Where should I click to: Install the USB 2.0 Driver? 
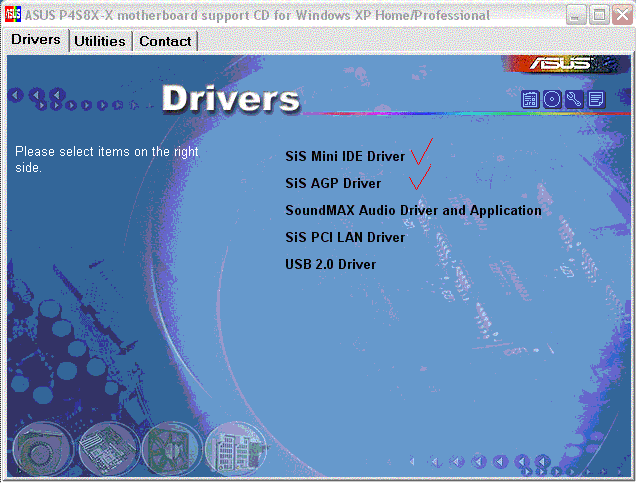point(331,264)
